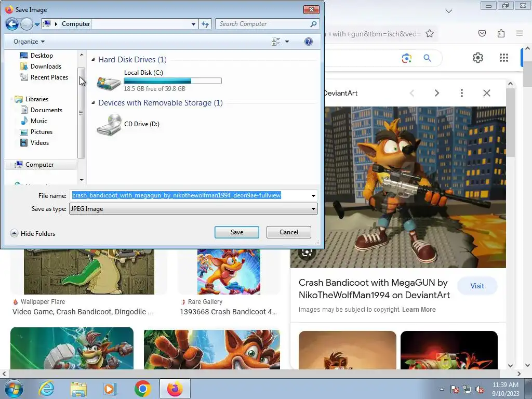This screenshot has width=532, height=399.
Task: Launch Windows Media Player from the taskbar
Action: tap(110, 389)
